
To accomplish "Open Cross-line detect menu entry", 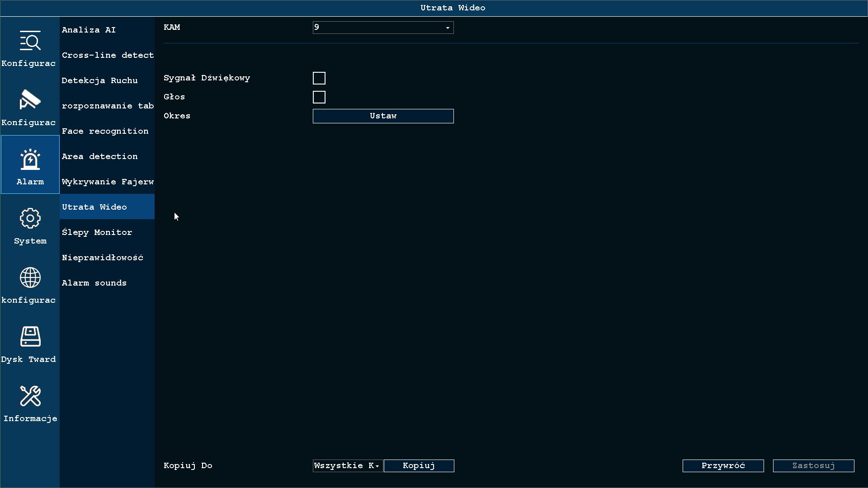I will [107, 55].
